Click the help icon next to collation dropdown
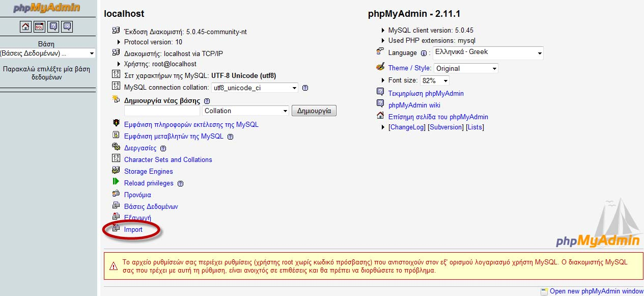Screen dimensions: 644x296 pos(305,88)
